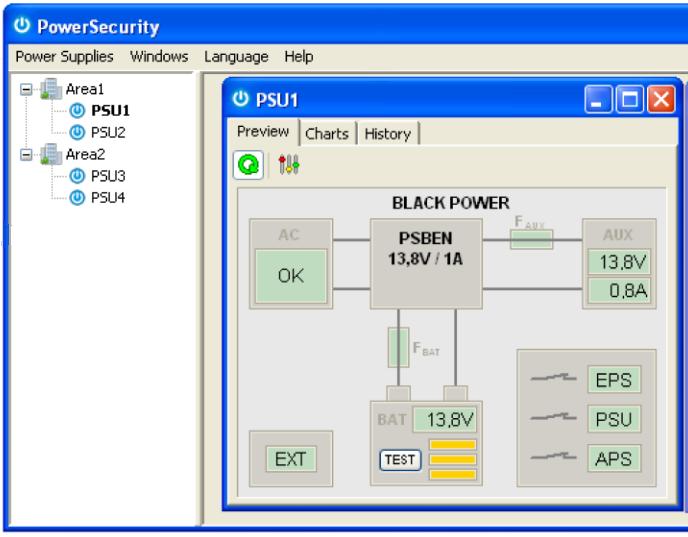Click the PSU1 window title power icon
Image resolution: width=688 pixels, height=537 pixels.
coord(240,99)
